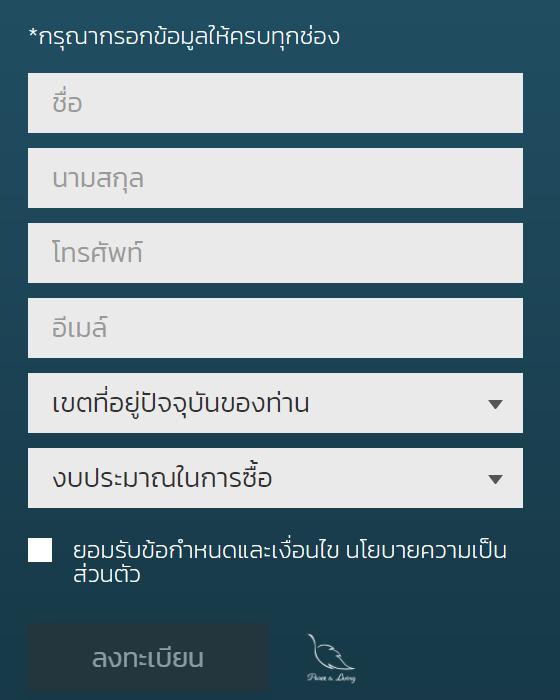The image size is (560, 700).
Task: Click the leaf logo icon
Action: [x=331, y=652]
